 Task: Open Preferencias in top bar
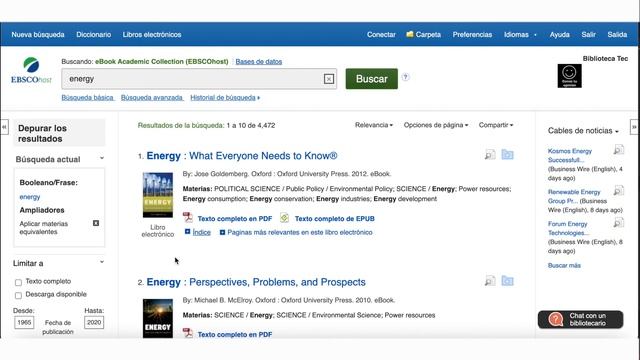[472, 35]
